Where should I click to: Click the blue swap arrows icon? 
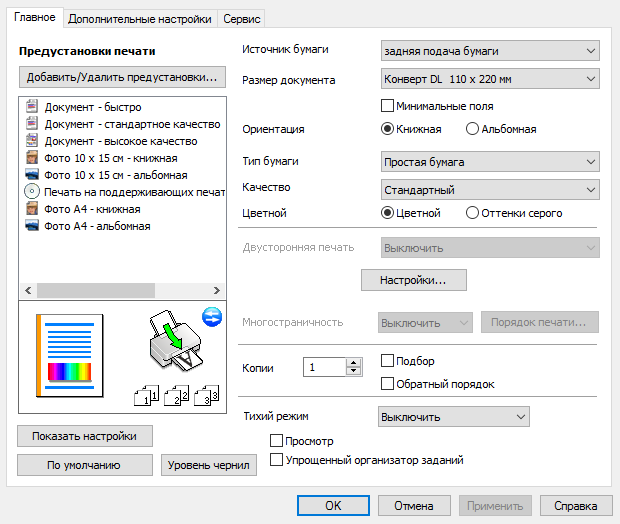[x=212, y=317]
